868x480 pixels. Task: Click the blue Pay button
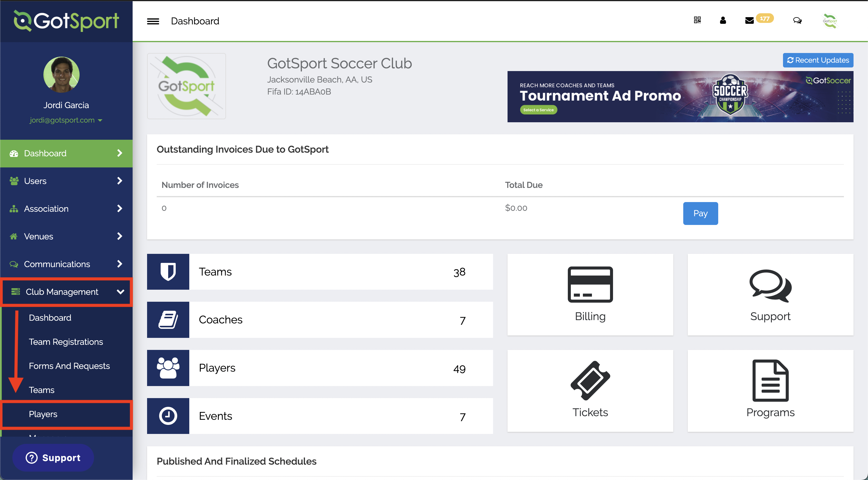700,214
